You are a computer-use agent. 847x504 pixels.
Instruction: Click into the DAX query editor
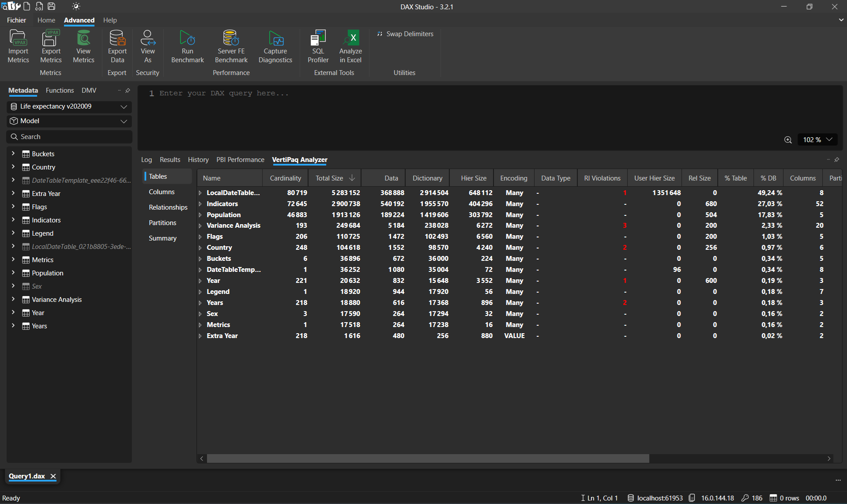(x=490, y=117)
